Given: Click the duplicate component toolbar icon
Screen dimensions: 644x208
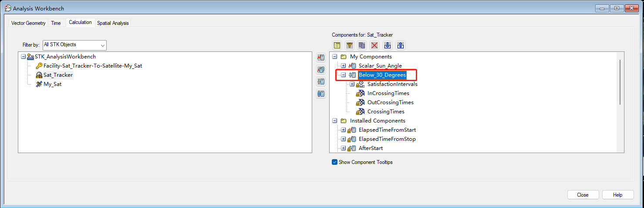Looking at the screenshot, I should 362,45.
